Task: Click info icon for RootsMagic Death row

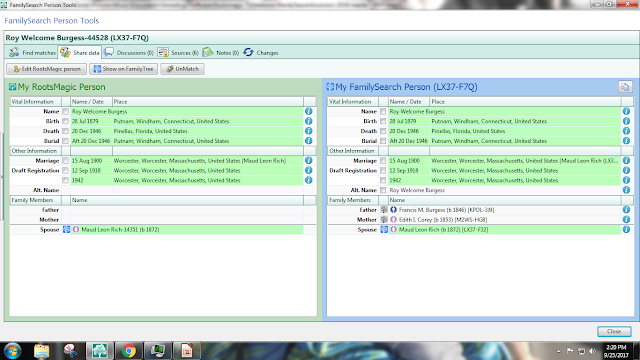Action: [x=309, y=131]
